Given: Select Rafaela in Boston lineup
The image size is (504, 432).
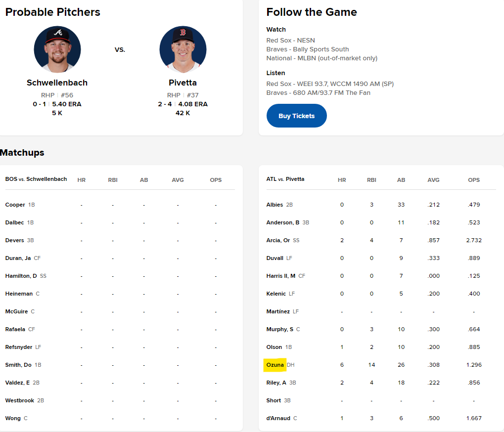Looking at the screenshot, I should (x=15, y=329).
